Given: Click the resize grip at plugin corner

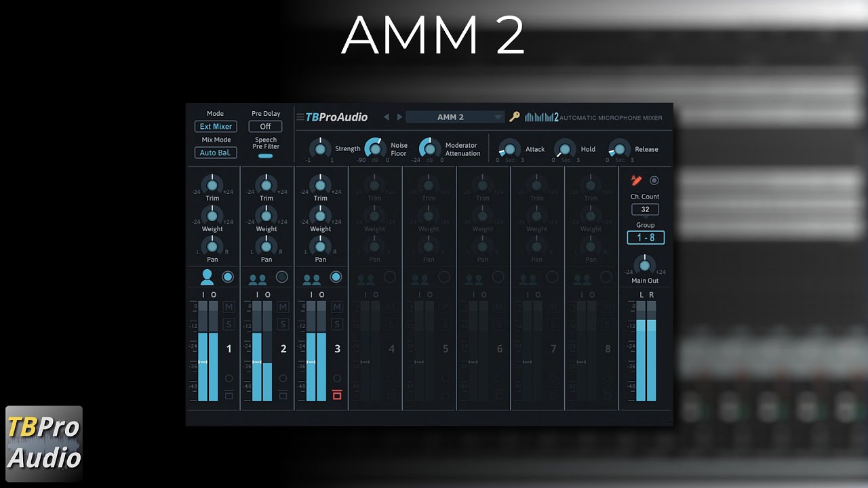Looking at the screenshot, I should [x=670, y=422].
